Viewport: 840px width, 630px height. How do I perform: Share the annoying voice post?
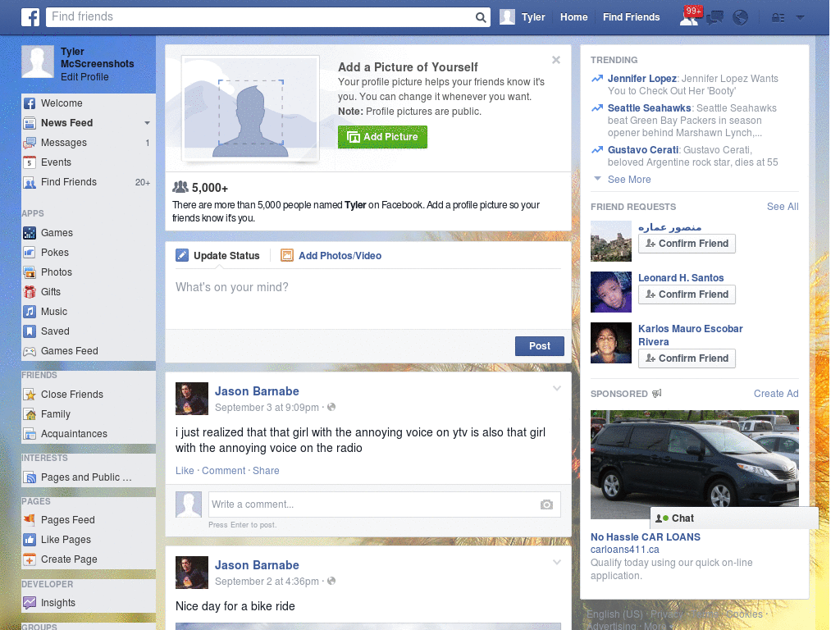[266, 471]
